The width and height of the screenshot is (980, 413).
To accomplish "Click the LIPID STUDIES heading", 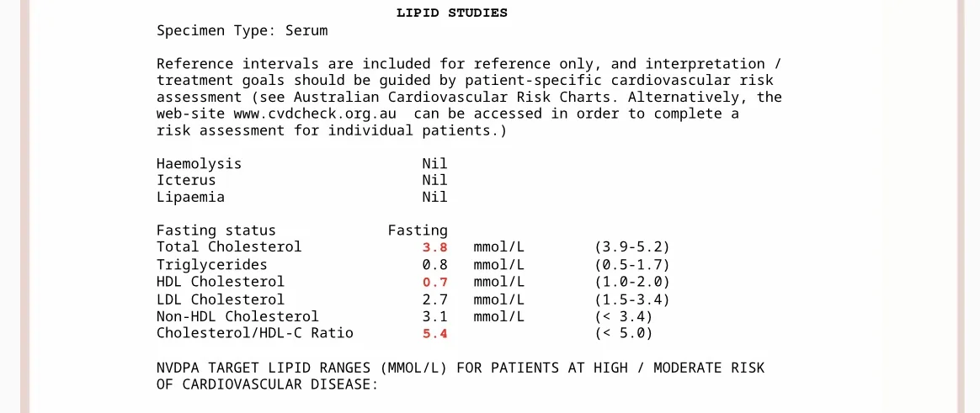I will coord(452,13).
